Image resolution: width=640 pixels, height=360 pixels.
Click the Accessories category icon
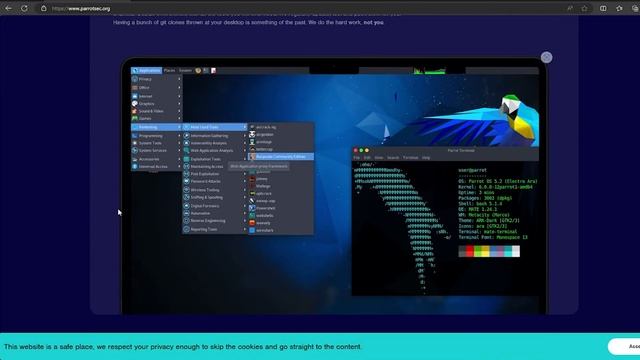click(x=135, y=159)
